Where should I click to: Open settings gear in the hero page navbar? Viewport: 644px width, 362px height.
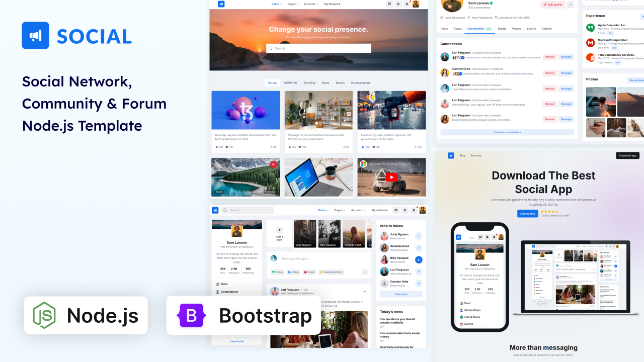click(398, 4)
